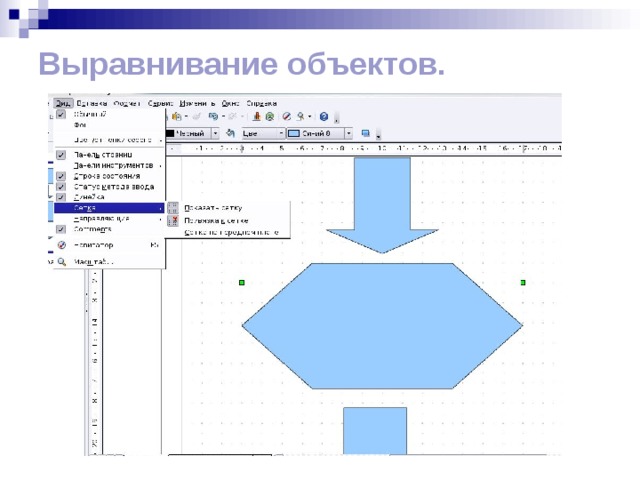Toggle the Линейка checkmark
The height and width of the screenshot is (480, 640).
pos(61,197)
